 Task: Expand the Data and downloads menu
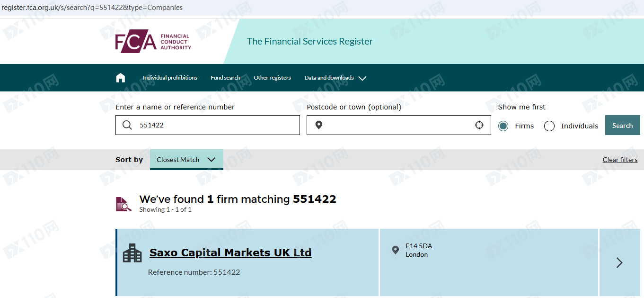point(335,78)
